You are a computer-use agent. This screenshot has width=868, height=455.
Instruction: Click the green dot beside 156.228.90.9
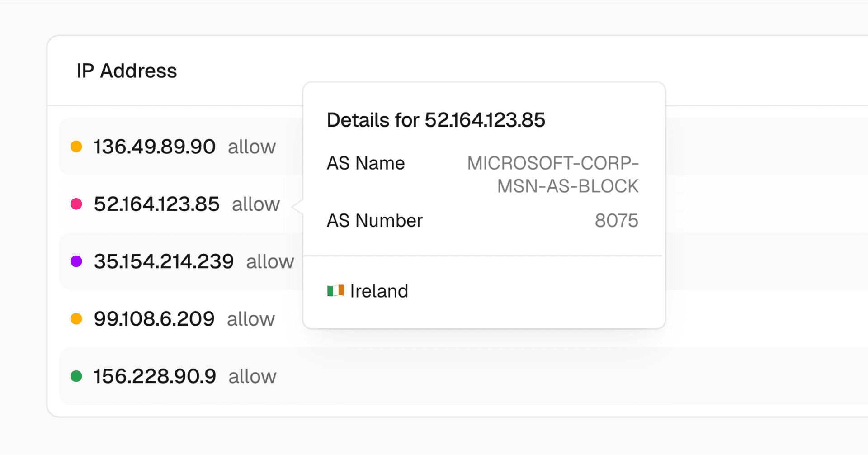click(76, 376)
